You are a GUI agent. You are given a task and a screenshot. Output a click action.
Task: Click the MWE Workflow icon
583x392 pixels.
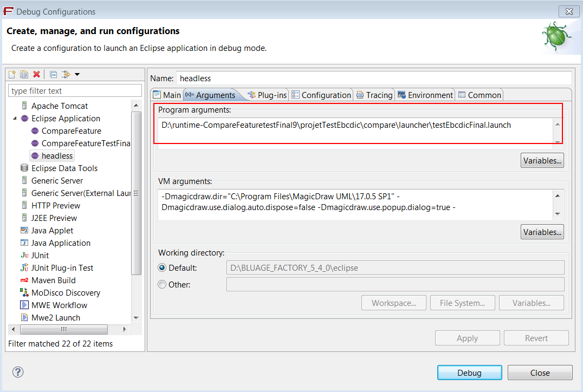click(24, 305)
